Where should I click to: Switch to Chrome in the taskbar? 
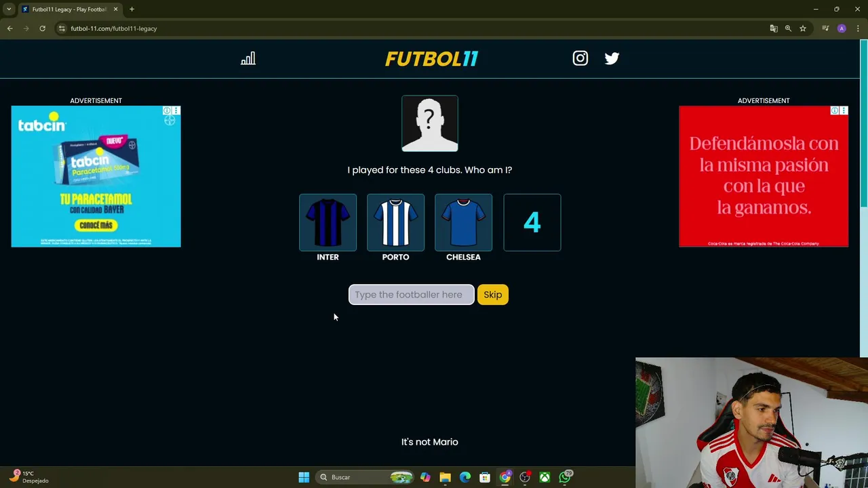pyautogui.click(x=505, y=477)
